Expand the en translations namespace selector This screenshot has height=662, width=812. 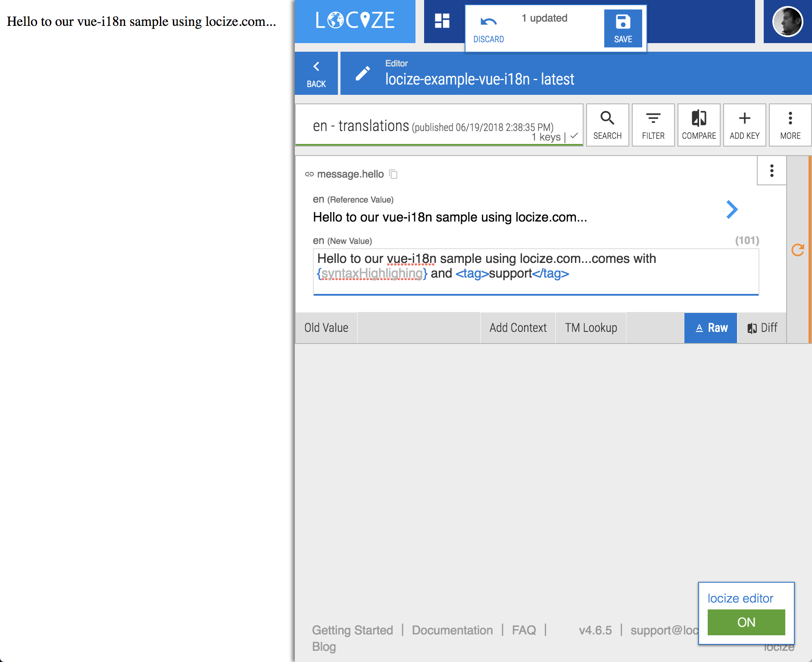439,126
